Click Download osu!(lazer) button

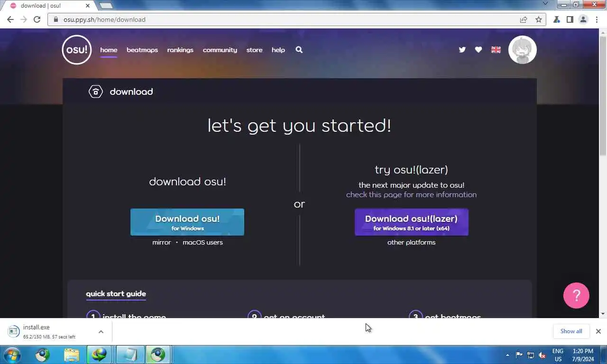[x=412, y=222]
